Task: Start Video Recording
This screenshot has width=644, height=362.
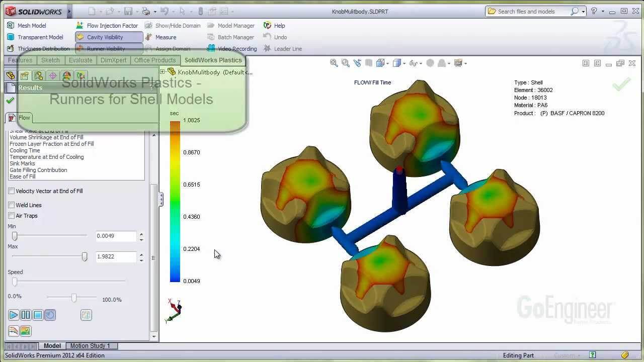Action: click(x=232, y=49)
